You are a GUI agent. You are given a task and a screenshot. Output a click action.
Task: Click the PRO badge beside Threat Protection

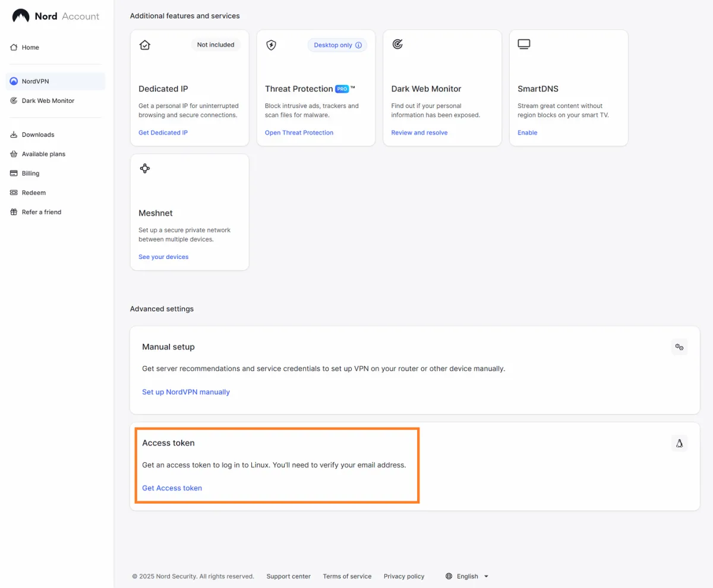pos(342,88)
